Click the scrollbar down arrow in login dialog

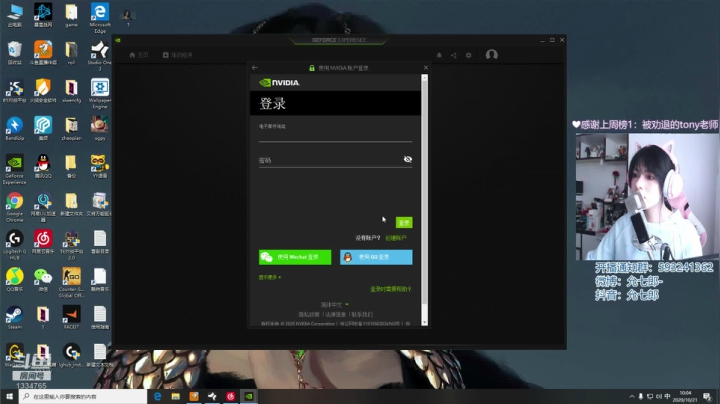point(424,322)
